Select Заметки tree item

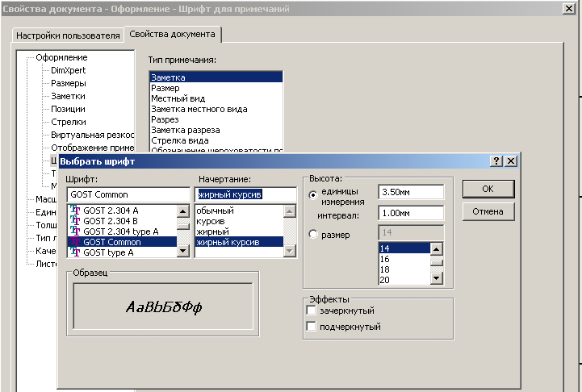[x=68, y=96]
